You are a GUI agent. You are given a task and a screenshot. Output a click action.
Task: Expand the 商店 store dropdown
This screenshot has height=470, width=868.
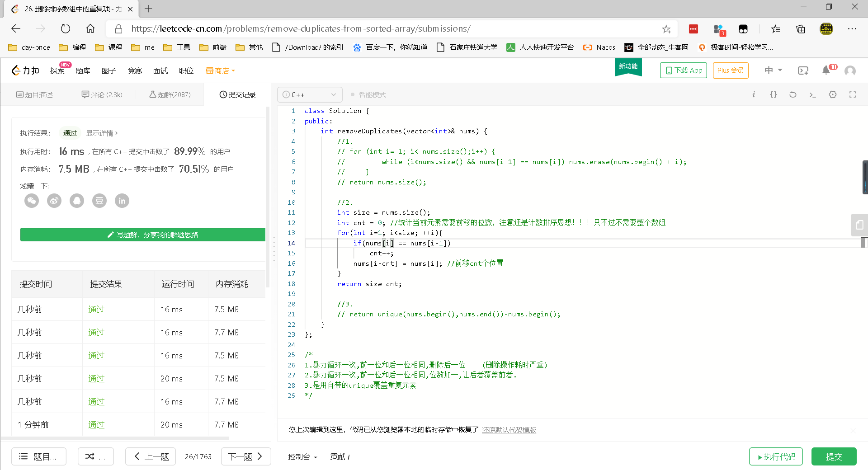click(x=221, y=71)
